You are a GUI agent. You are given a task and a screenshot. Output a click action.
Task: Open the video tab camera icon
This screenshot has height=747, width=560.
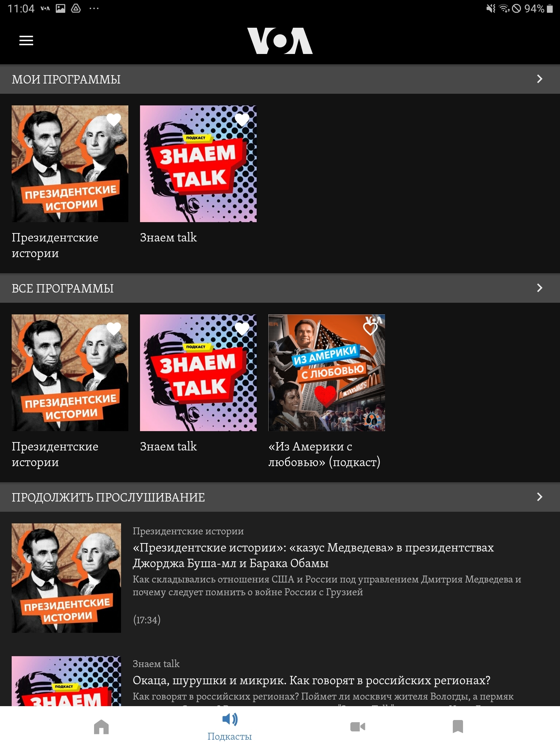pyautogui.click(x=358, y=727)
